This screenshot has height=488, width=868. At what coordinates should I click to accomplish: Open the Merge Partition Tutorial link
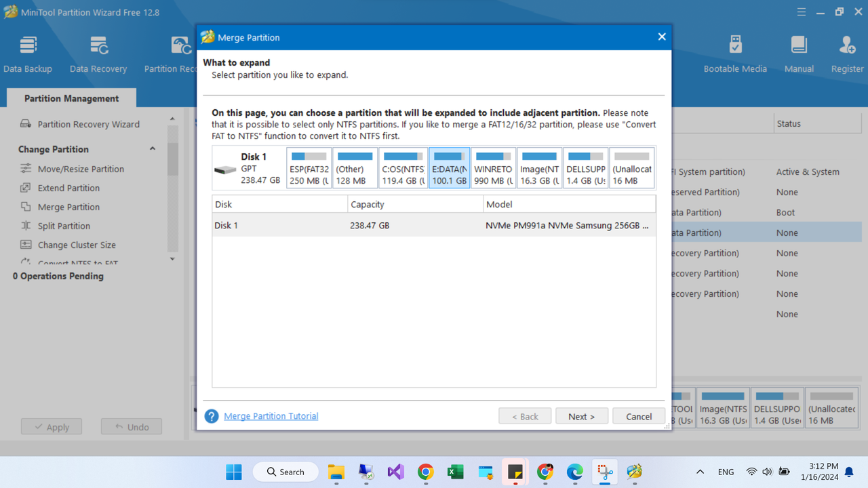click(x=271, y=416)
